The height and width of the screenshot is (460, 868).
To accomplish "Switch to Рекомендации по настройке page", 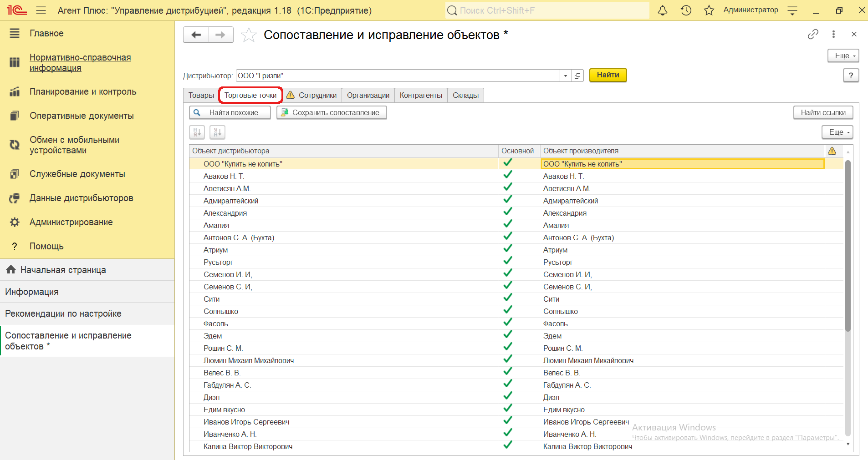I will click(87, 313).
